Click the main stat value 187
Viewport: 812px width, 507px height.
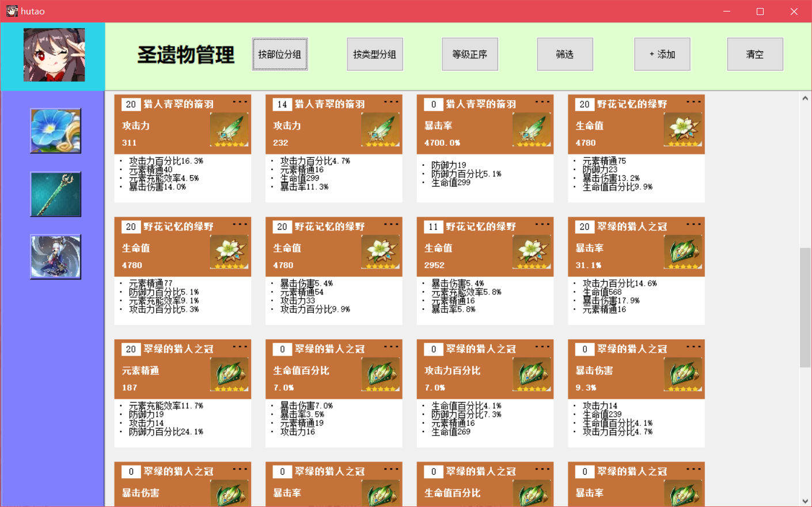point(129,388)
